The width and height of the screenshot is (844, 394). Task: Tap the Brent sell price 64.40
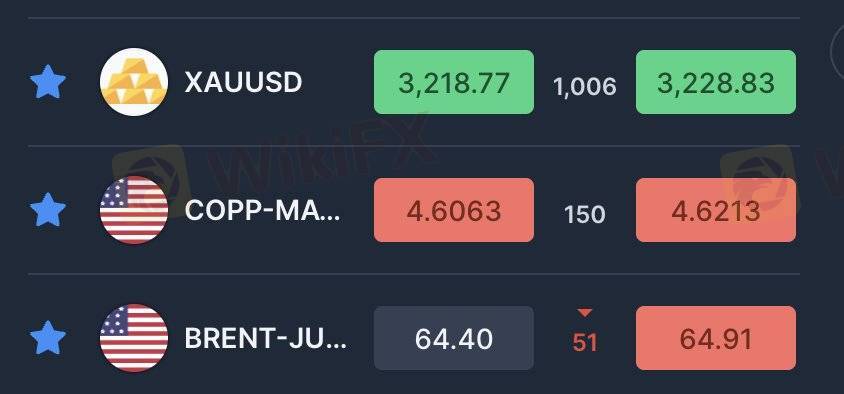454,338
